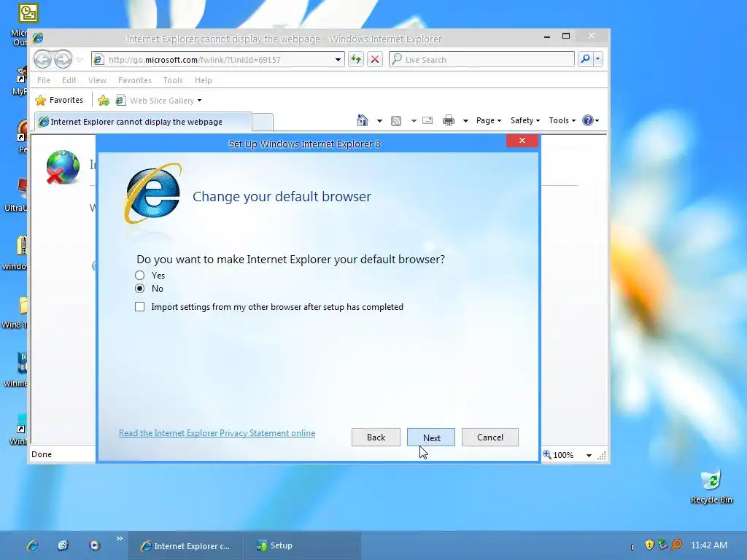This screenshot has height=560, width=747.
Task: Open the Page dropdown menu
Action: (489, 120)
